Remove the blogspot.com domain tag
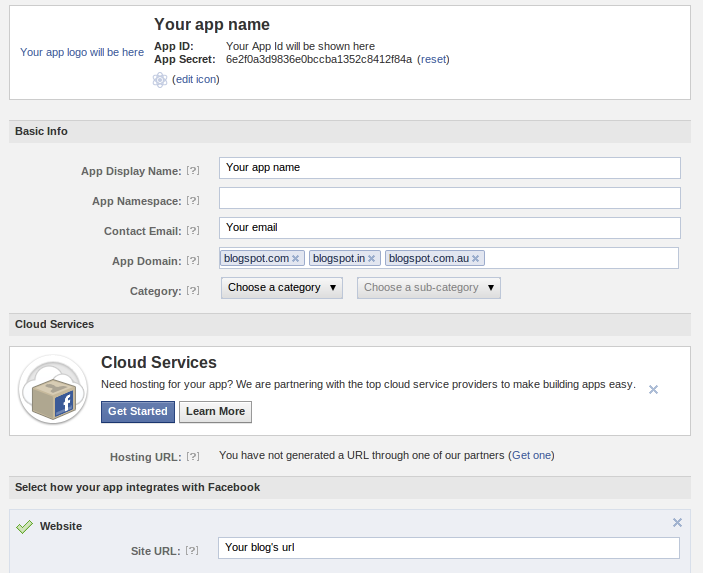The height and width of the screenshot is (573, 703). [297, 259]
